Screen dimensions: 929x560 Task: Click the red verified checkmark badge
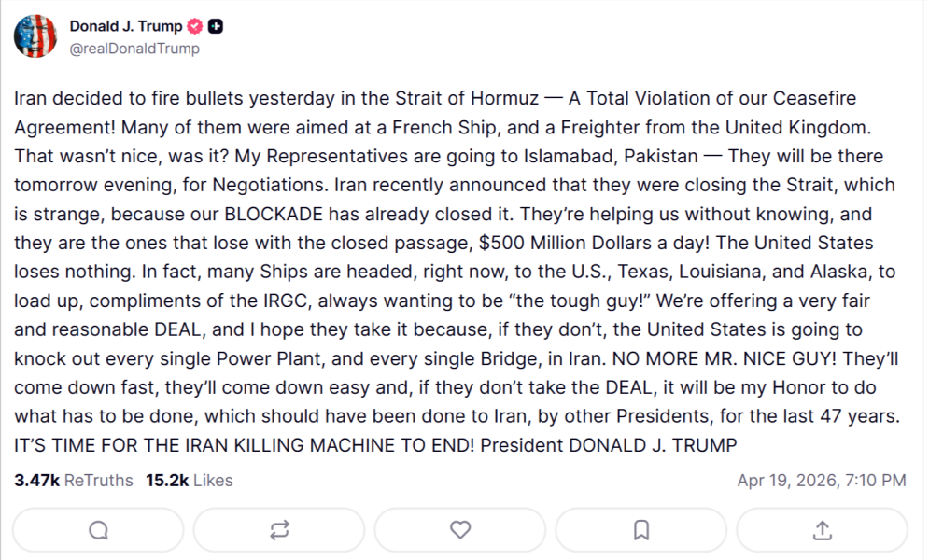(195, 26)
